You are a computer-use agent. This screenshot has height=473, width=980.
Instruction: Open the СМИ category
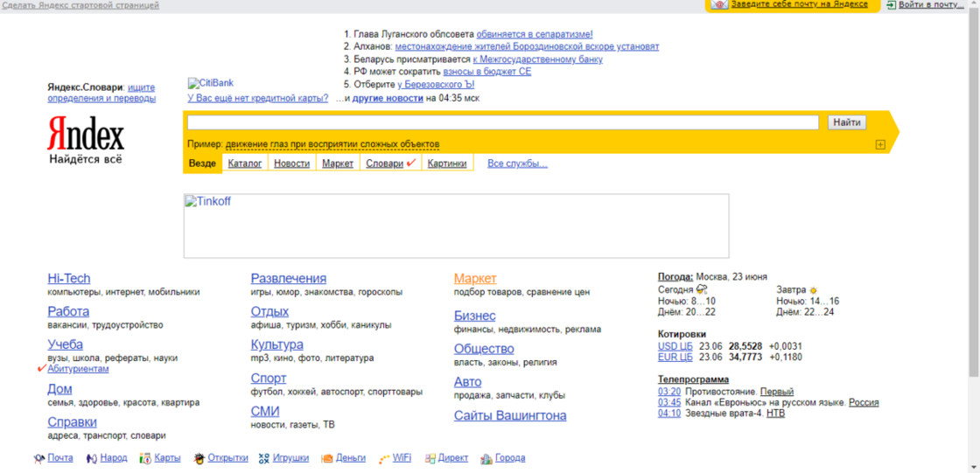pos(265,411)
